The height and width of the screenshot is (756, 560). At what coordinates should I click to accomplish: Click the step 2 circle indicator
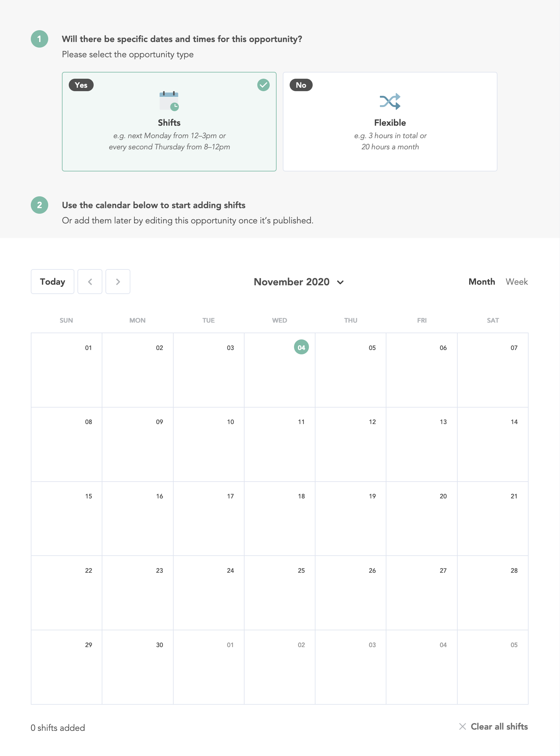[40, 205]
